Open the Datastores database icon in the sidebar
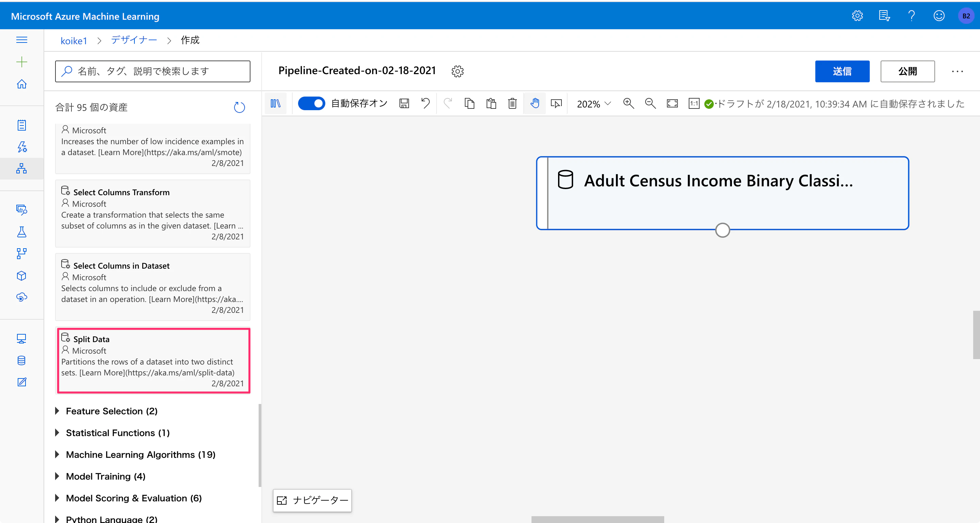This screenshot has width=980, height=523. (x=22, y=360)
